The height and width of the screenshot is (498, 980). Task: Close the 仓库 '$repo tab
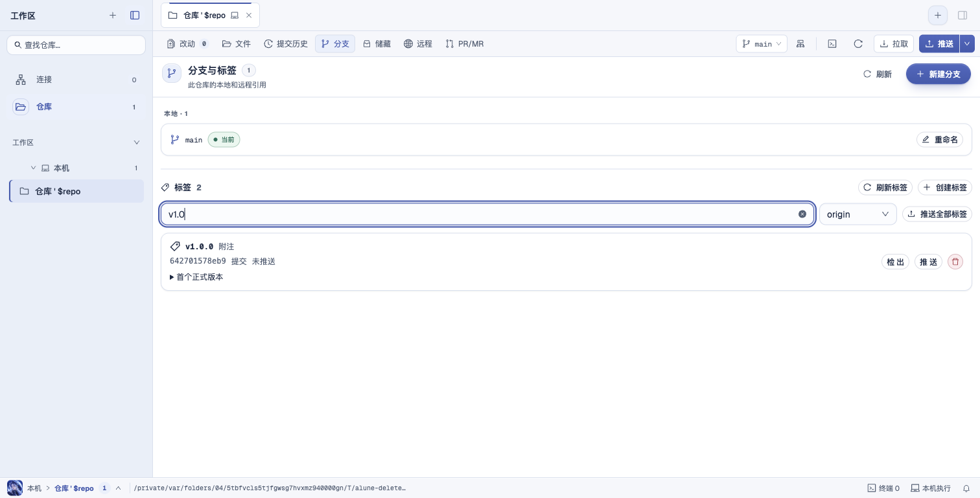click(249, 15)
